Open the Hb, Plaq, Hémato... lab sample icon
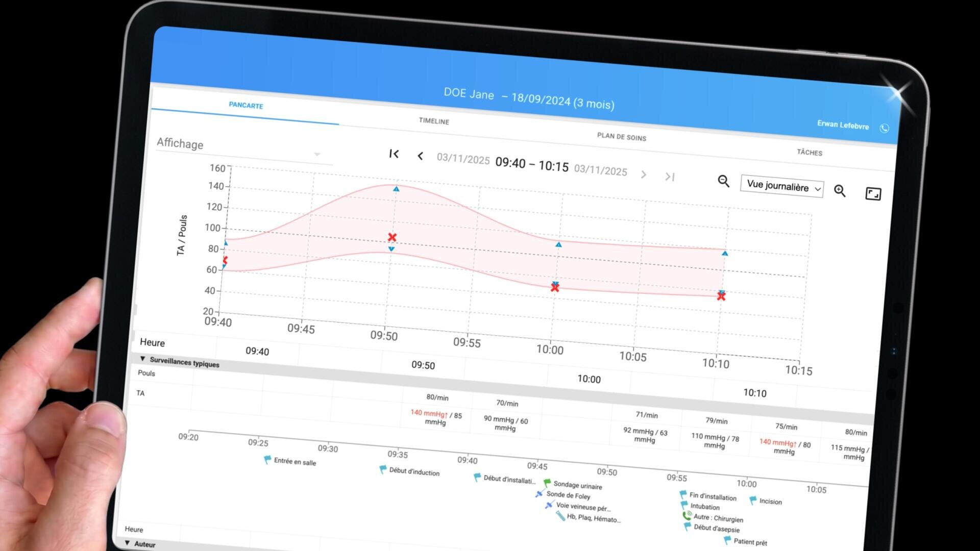Screen dimensions: 980x551 point(560,516)
